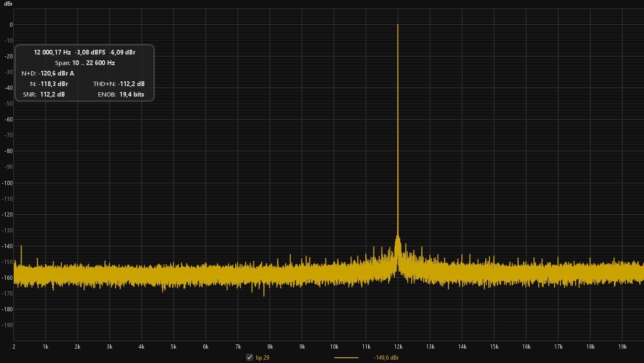Click the -140 level axis label
The image size is (644, 363).
8,246
